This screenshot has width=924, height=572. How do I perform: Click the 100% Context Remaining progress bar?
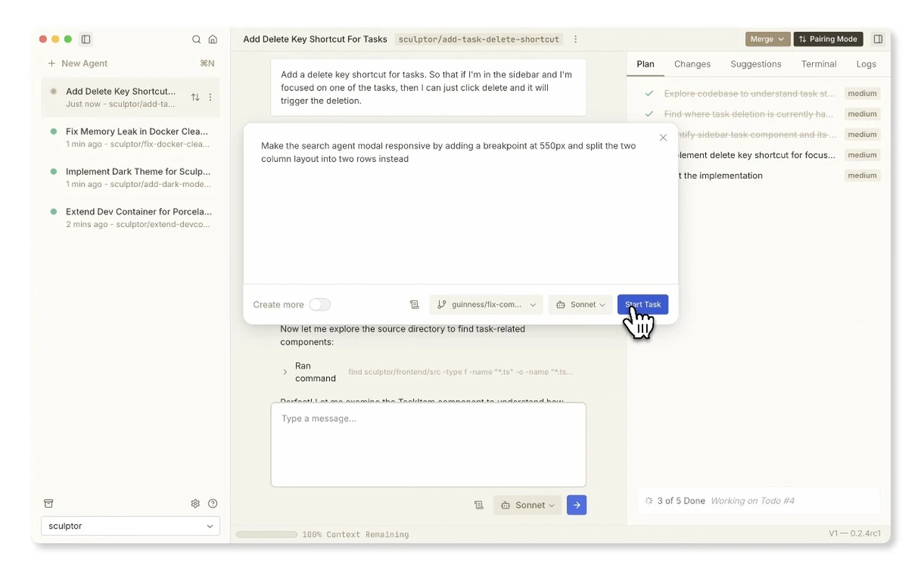[266, 534]
